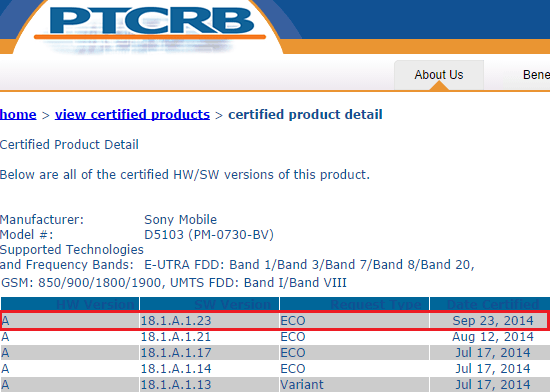The height and width of the screenshot is (392, 550).
Task: Click the certified product detail breadcrumb text
Action: [305, 115]
